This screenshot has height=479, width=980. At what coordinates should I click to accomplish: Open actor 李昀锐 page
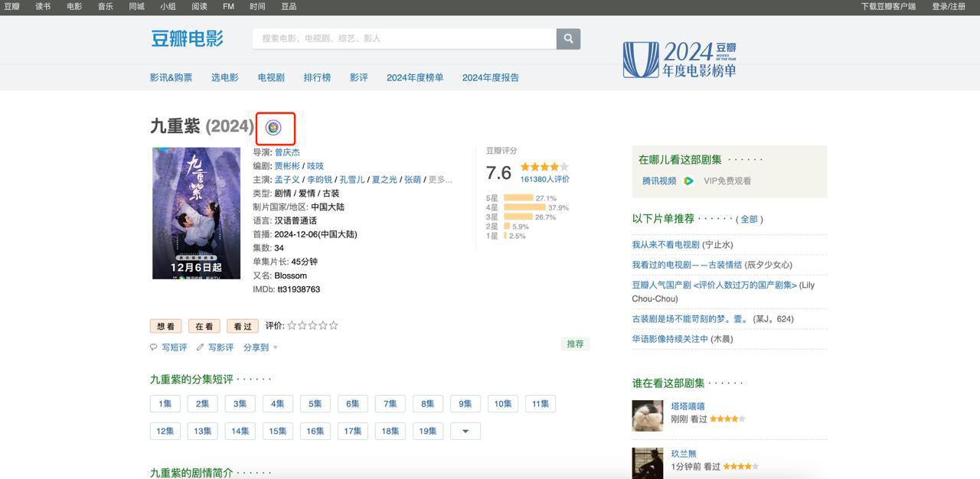320,180
